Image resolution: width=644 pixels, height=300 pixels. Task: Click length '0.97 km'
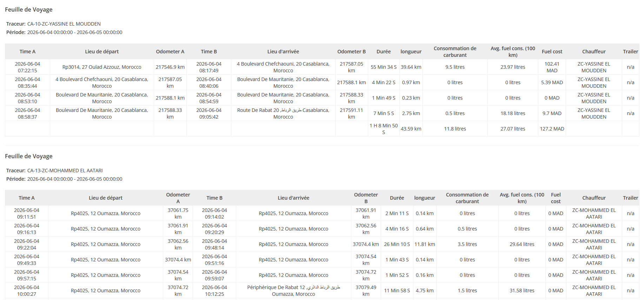[411, 82]
